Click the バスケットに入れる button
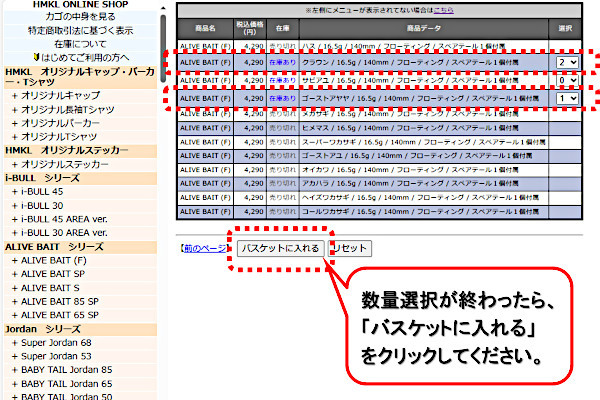Image resolution: width=600 pixels, height=400 pixels. click(281, 248)
